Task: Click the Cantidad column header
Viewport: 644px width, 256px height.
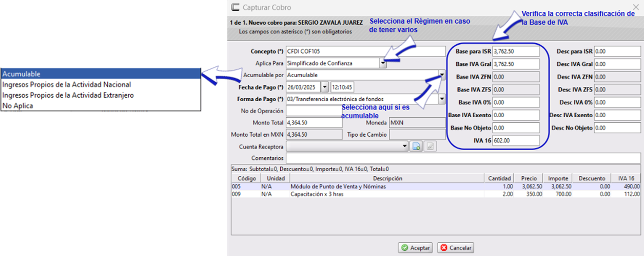Action: [499, 178]
